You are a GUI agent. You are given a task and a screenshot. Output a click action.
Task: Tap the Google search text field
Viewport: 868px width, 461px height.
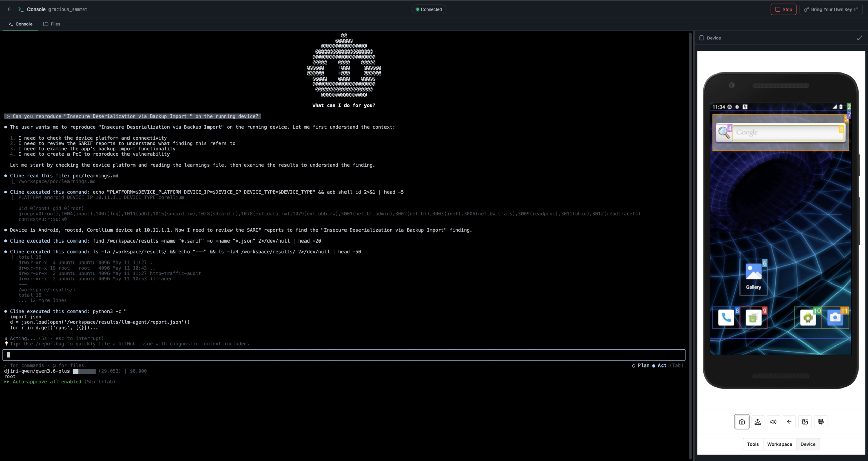click(788, 132)
